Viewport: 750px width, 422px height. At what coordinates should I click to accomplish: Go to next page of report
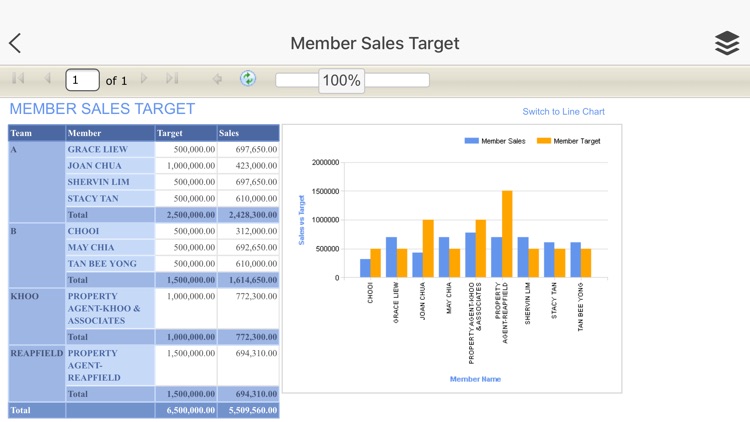[x=144, y=79]
